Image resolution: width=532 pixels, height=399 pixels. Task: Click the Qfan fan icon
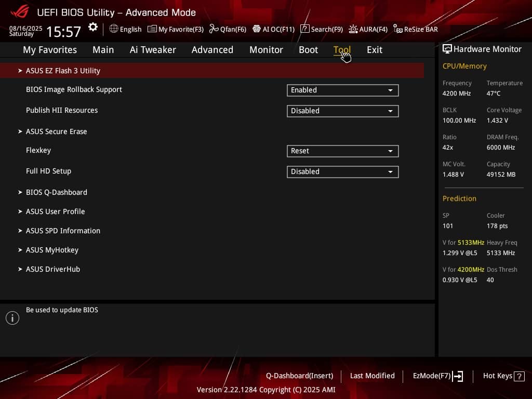[x=214, y=29]
